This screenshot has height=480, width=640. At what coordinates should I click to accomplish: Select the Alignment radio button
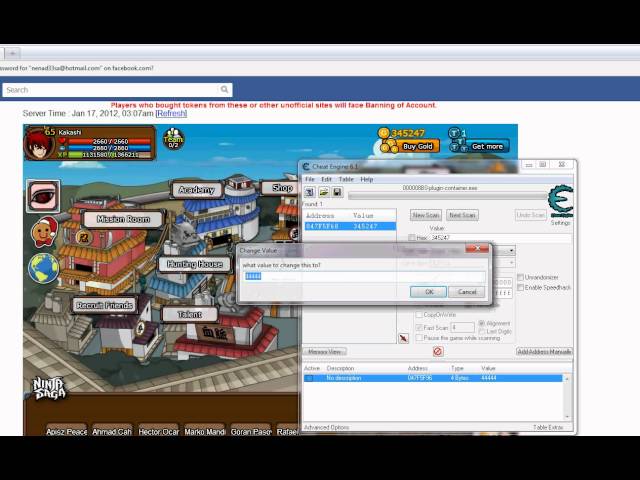point(482,323)
